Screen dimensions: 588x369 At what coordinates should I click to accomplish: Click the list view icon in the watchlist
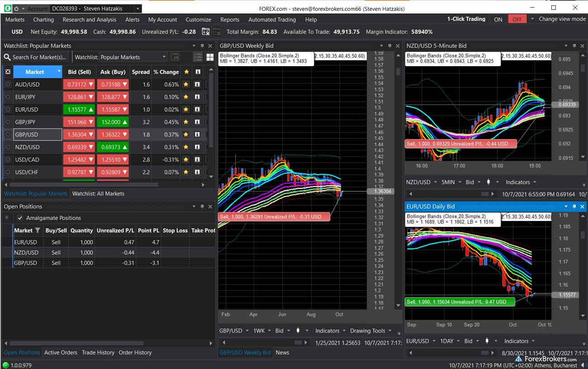(197, 57)
